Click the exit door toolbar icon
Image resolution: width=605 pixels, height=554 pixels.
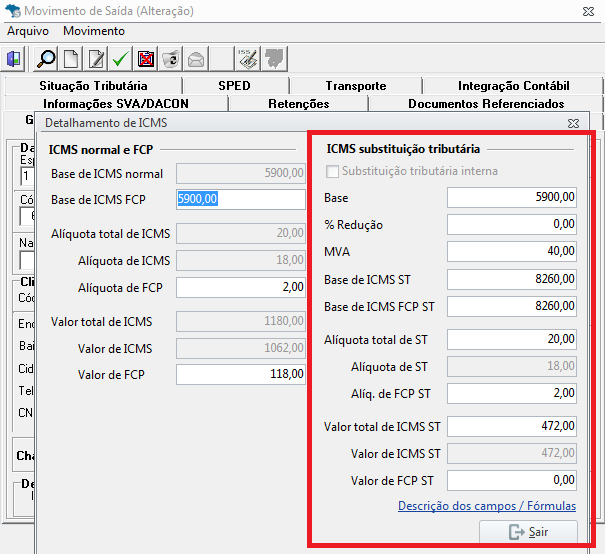tap(14, 59)
